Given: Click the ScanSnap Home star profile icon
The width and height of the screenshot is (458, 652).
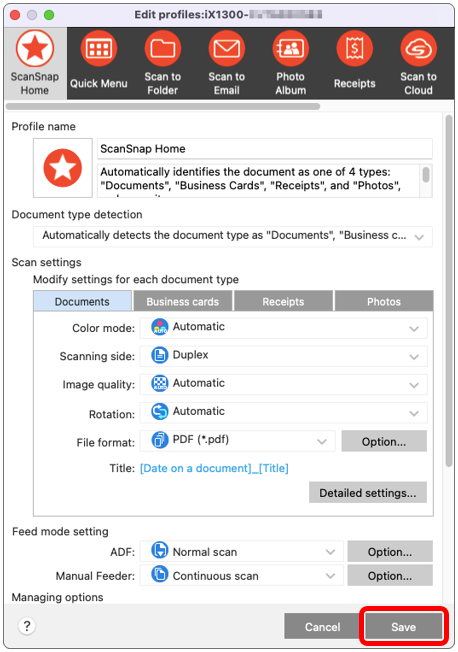Looking at the screenshot, I should click(35, 49).
